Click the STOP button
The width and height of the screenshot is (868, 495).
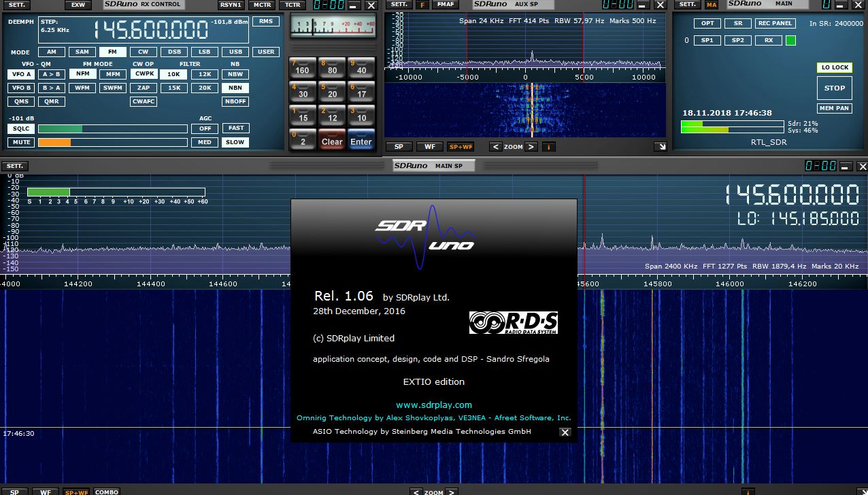coord(835,88)
